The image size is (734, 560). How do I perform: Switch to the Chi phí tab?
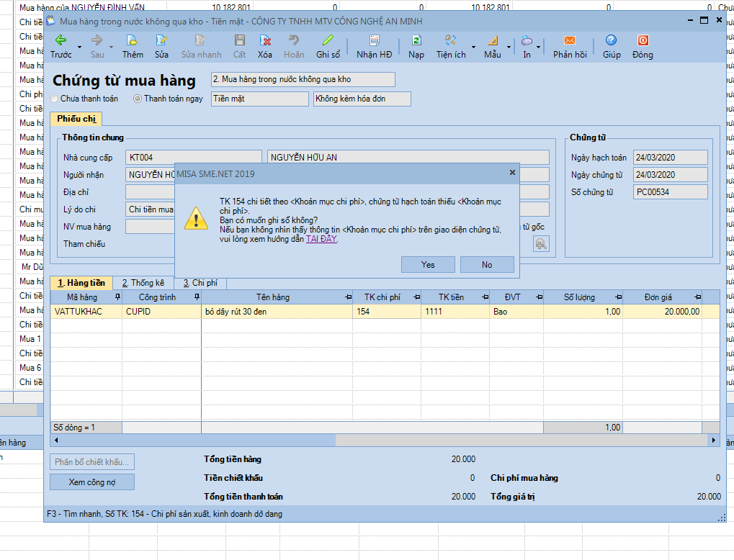[200, 283]
